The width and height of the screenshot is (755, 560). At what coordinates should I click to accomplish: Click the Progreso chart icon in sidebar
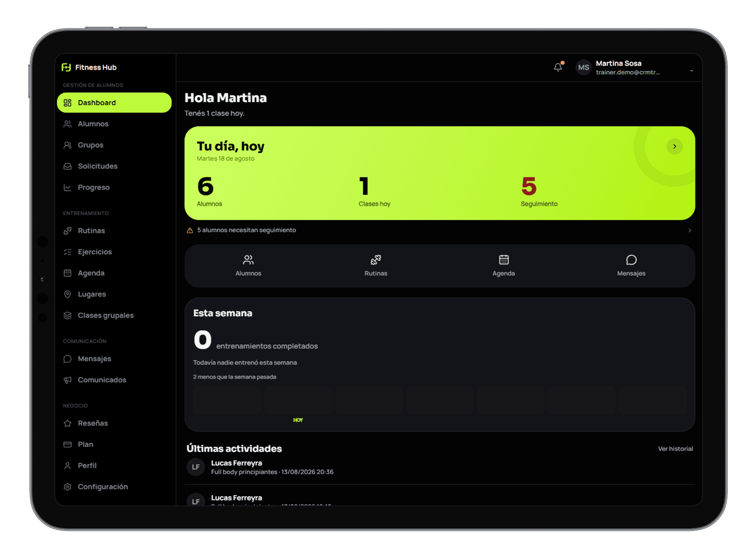(x=68, y=187)
